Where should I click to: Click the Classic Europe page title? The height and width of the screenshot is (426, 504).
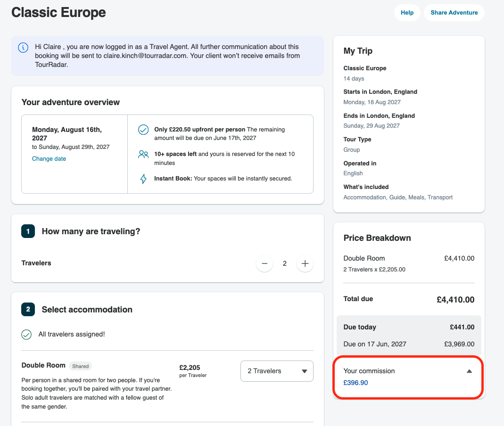coord(58,13)
